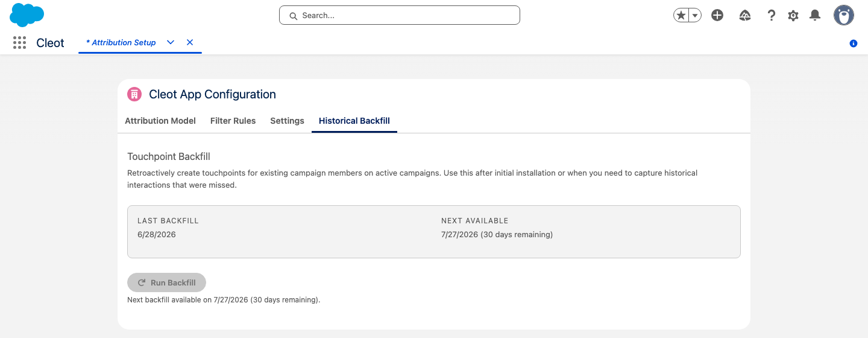Image resolution: width=868 pixels, height=338 pixels.
Task: Switch to the Attribution Model tab
Action: pos(160,121)
